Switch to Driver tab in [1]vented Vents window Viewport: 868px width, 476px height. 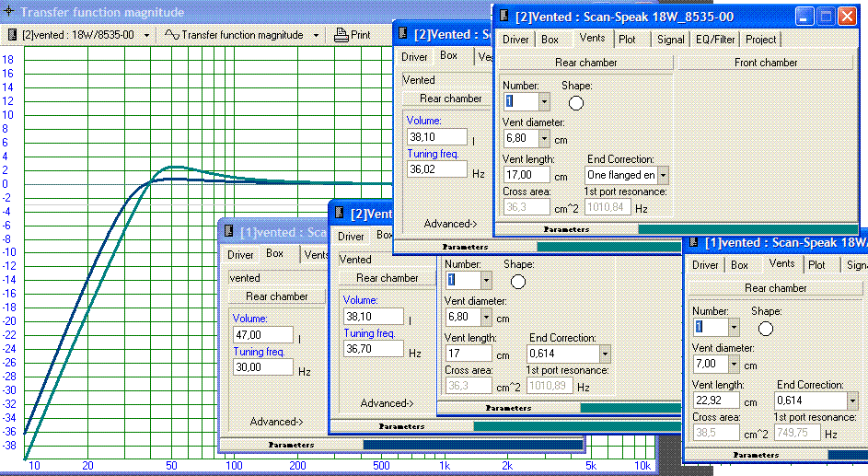tap(705, 265)
